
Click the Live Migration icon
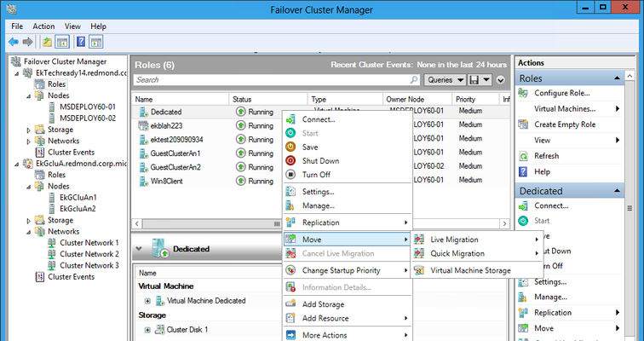(419, 240)
